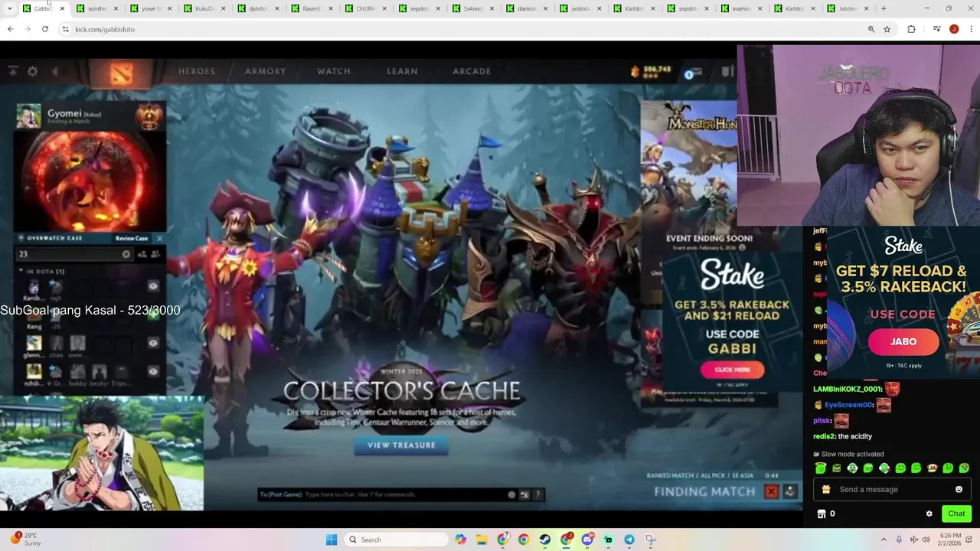Click the green Chat send button
Viewport: 980px width, 551px height.
pyautogui.click(x=956, y=514)
